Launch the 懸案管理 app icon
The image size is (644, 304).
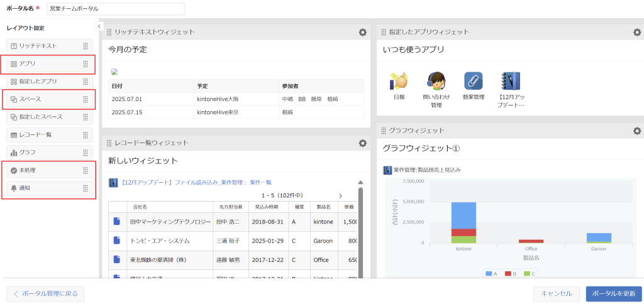coord(473,81)
